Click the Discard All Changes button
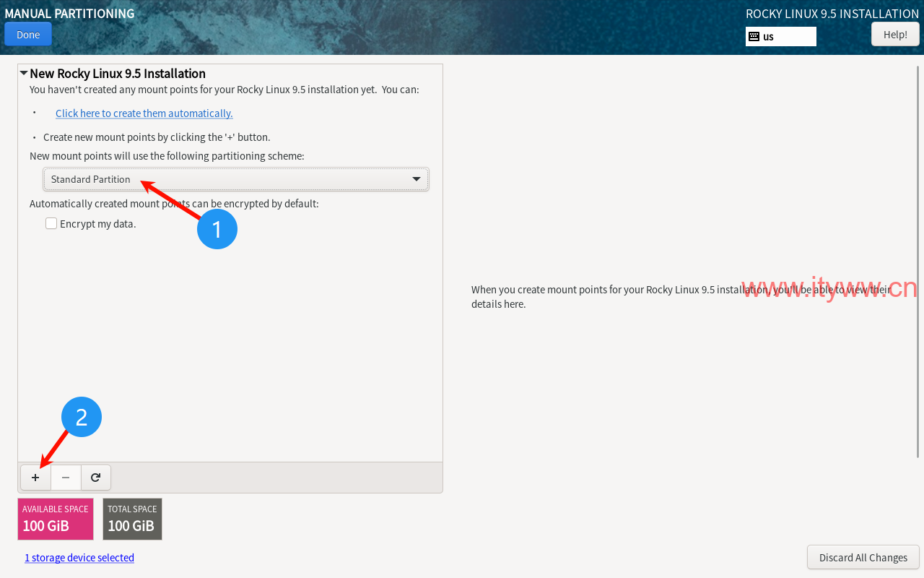 (863, 557)
